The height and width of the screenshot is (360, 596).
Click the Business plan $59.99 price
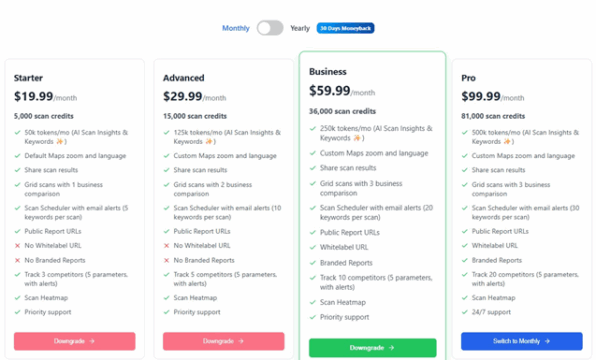point(330,90)
